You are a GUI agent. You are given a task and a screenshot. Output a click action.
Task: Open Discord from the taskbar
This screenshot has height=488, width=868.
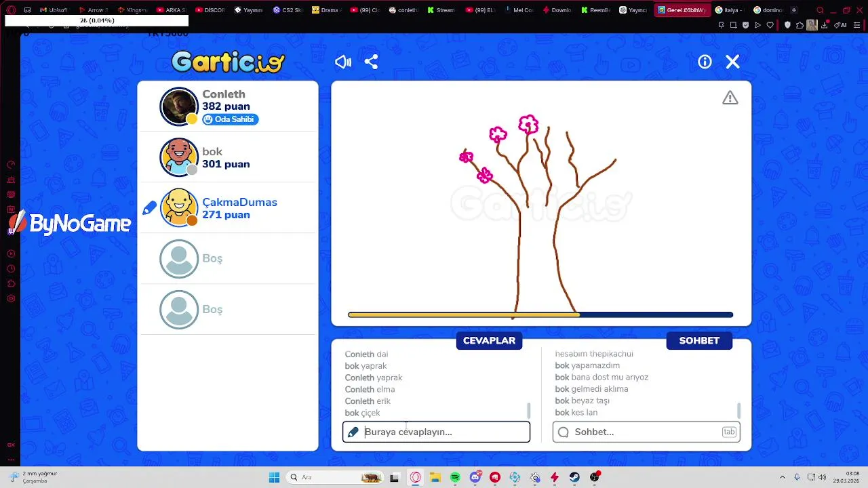475,477
